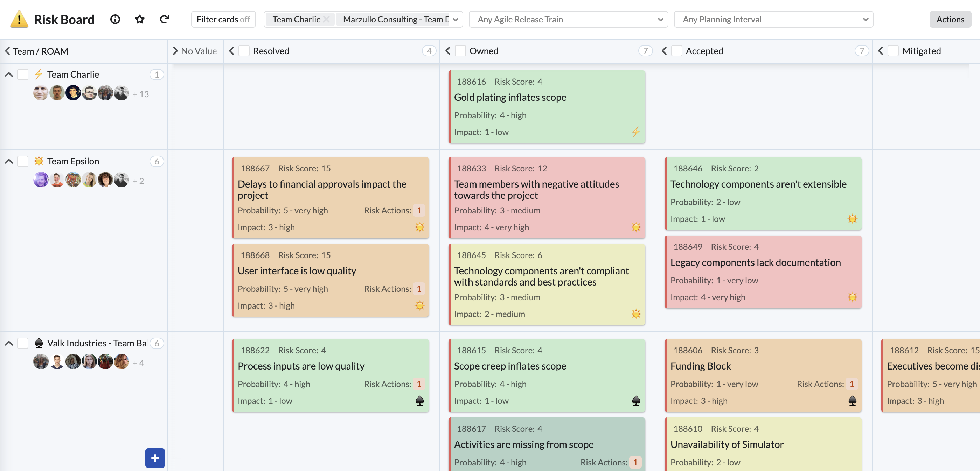The width and height of the screenshot is (980, 471).
Task: Open the Scope creep inflates scope card
Action: pyautogui.click(x=510, y=366)
